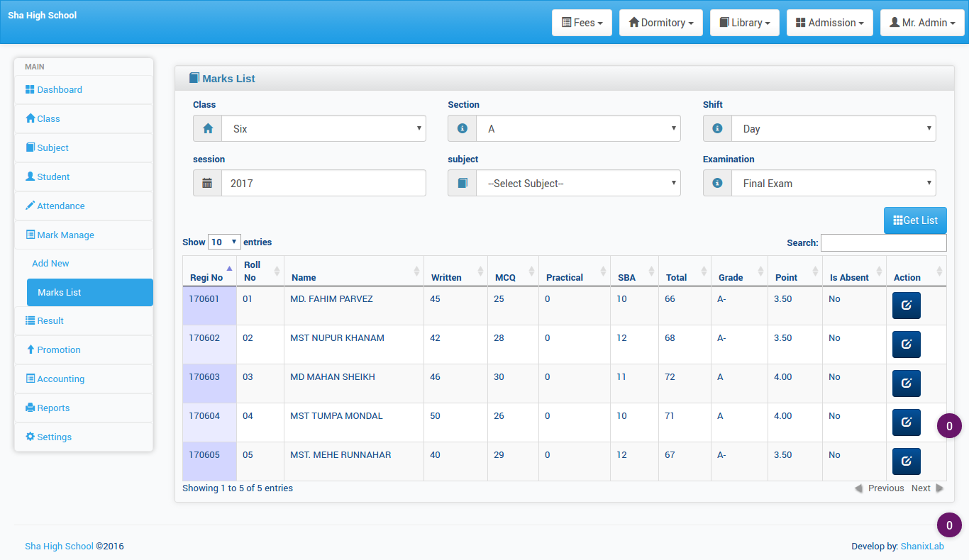Open the Sha High School footer link
The image size is (969, 560).
point(59,547)
